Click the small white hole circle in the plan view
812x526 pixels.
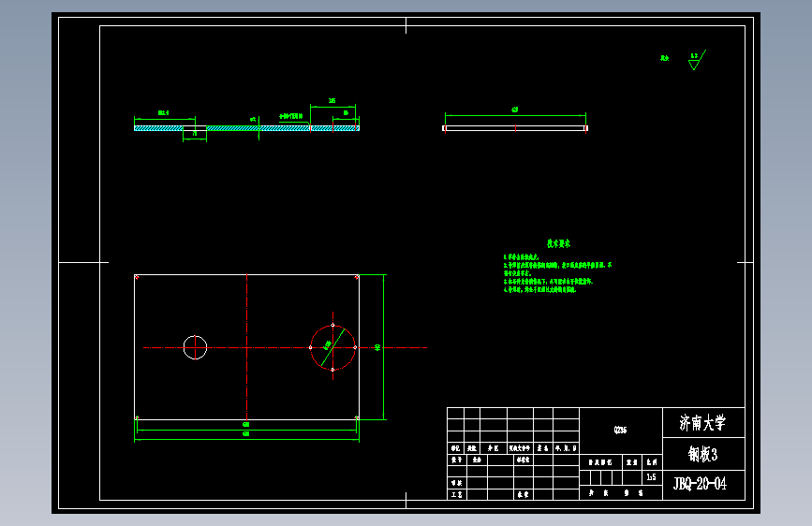coord(195,347)
